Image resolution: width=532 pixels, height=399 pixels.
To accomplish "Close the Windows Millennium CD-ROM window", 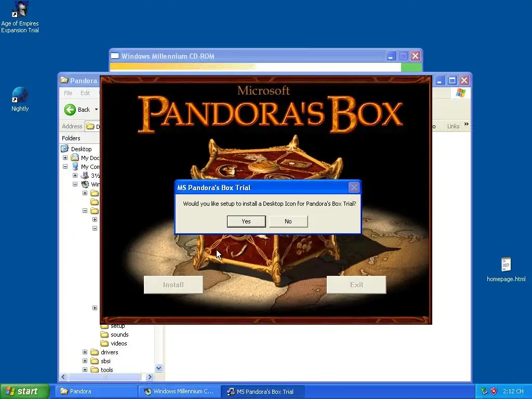I will click(x=415, y=56).
